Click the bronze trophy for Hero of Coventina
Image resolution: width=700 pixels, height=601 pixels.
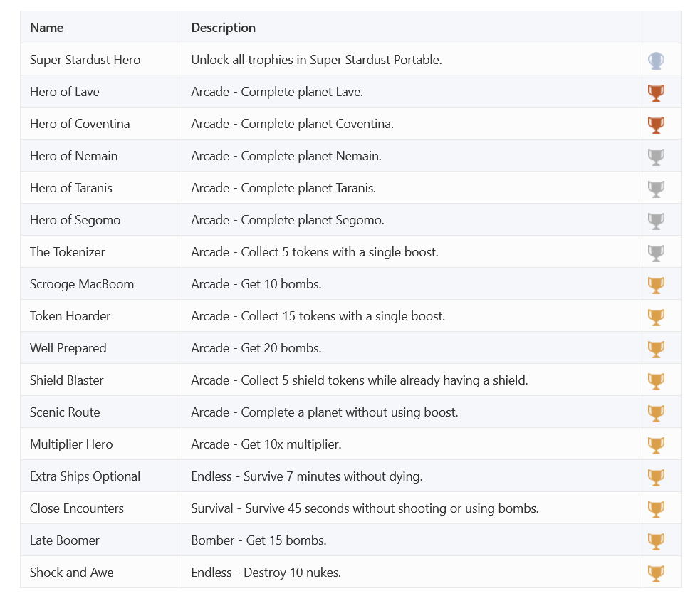[656, 125]
